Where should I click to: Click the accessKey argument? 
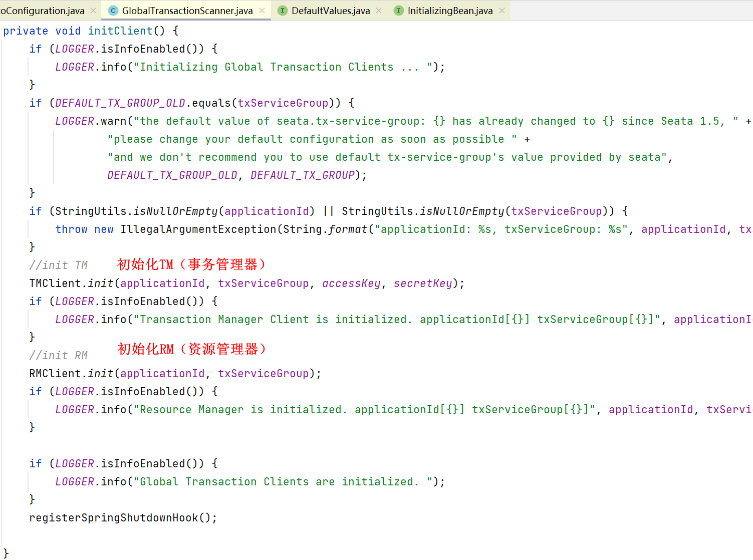(352, 284)
